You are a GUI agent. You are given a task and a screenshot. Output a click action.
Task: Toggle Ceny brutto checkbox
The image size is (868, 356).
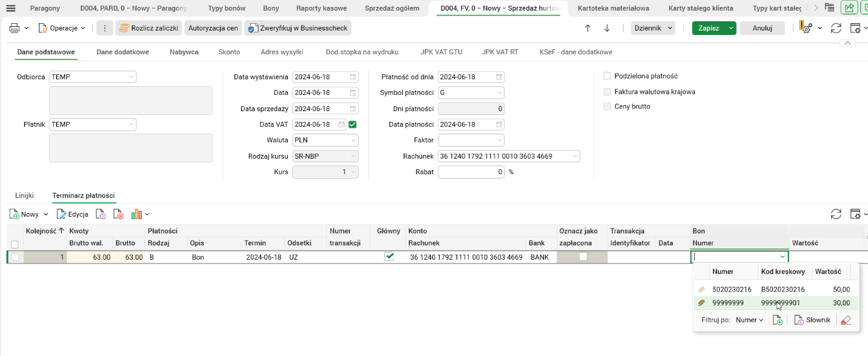tap(607, 107)
